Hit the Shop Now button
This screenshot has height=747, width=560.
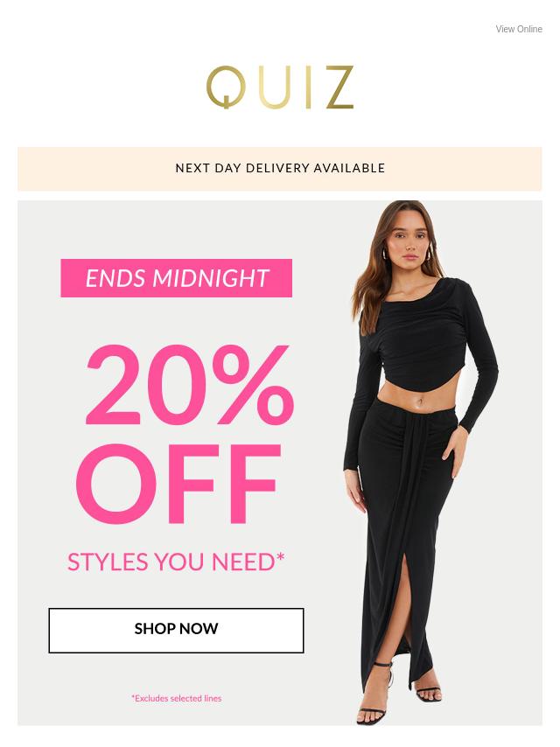click(176, 631)
